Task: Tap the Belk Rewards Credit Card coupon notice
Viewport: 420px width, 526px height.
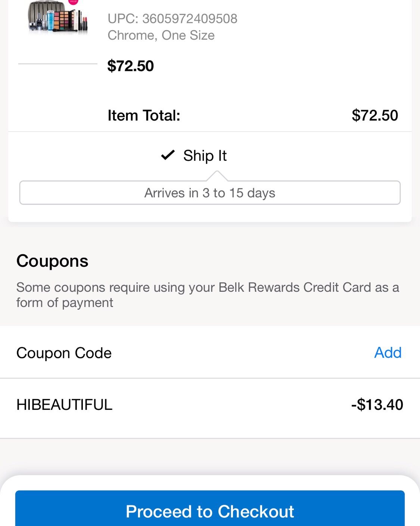Action: click(x=208, y=295)
